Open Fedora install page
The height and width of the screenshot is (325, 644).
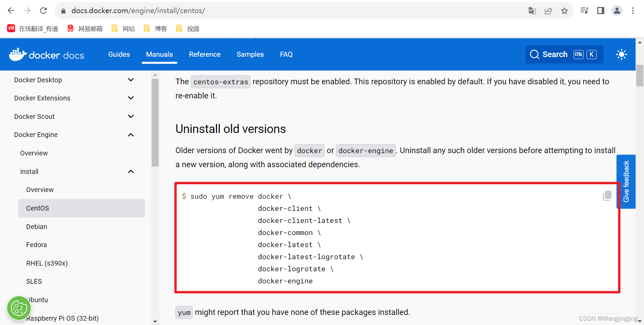click(37, 245)
